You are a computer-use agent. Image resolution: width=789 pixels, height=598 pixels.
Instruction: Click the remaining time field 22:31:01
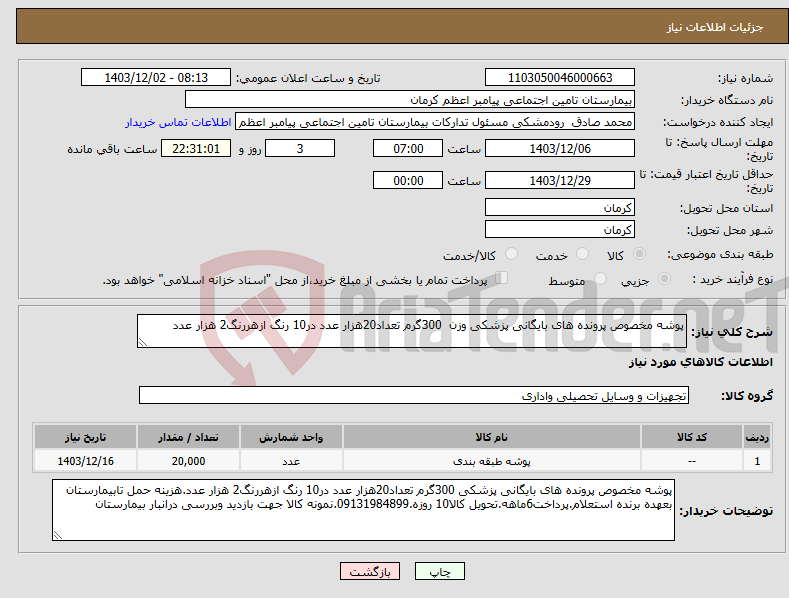tap(196, 148)
